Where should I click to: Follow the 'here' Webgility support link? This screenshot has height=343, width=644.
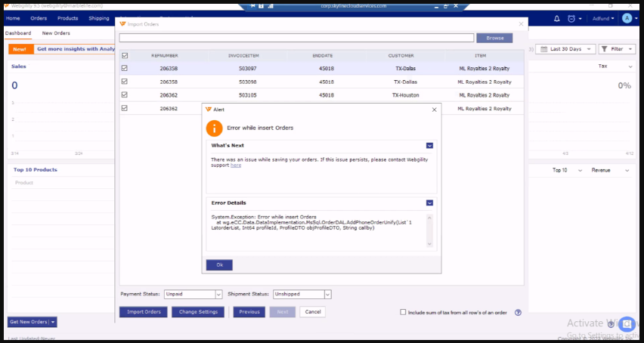coord(236,165)
